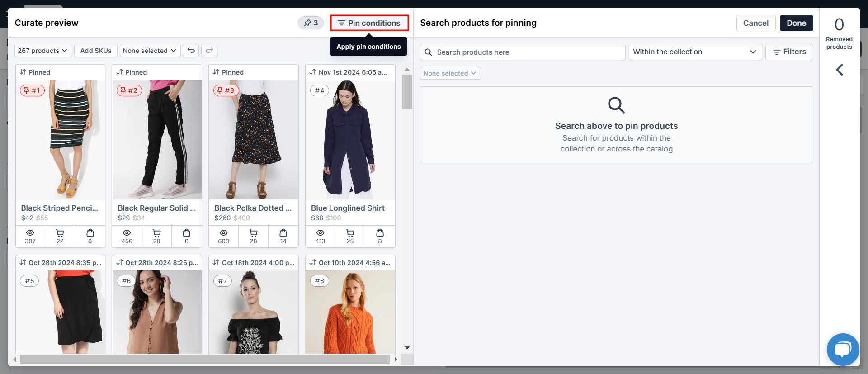Click the #6 position badge

coord(126,281)
